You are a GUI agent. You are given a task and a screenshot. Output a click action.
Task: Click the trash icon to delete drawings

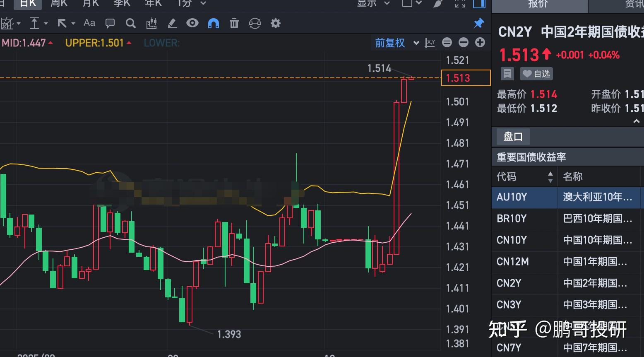(234, 23)
